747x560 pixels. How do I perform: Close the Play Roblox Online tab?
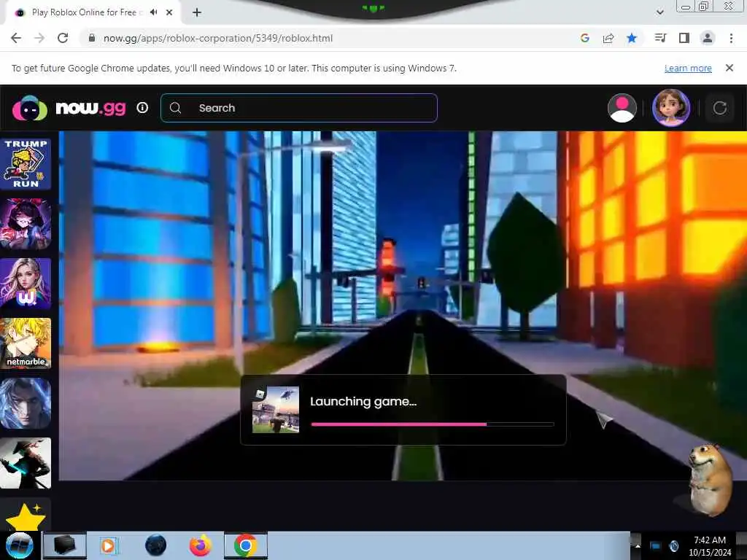pyautogui.click(x=169, y=12)
